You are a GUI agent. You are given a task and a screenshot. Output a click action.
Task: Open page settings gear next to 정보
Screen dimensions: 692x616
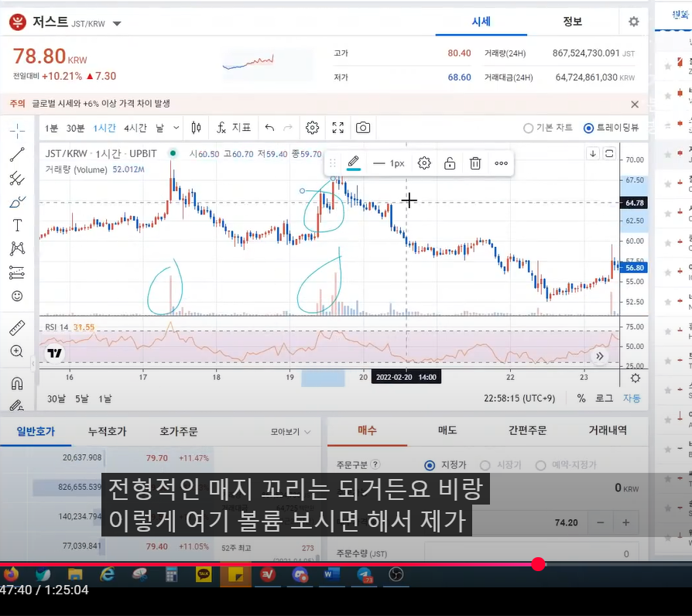[x=634, y=22]
